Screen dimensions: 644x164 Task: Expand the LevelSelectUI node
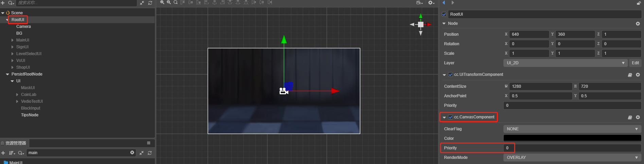click(x=13, y=54)
